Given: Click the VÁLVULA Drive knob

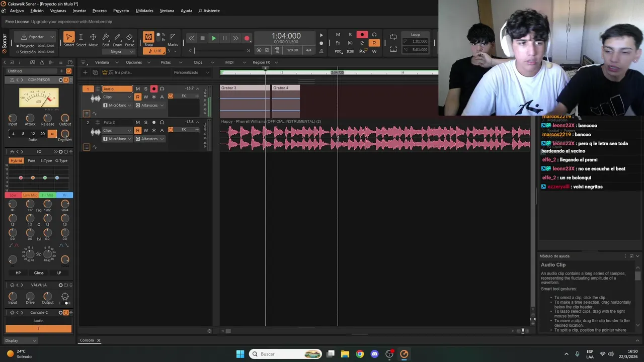Looking at the screenshot, I should 30,296.
